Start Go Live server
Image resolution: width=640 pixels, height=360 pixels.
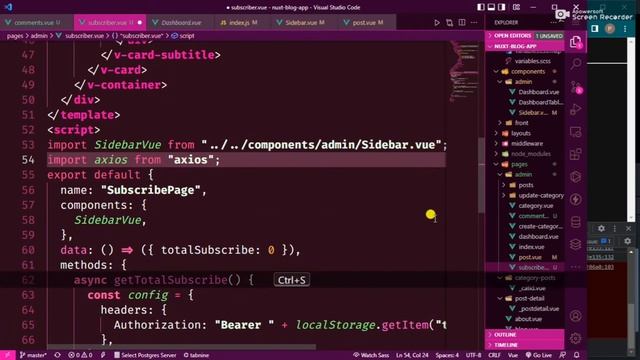pos(538,355)
